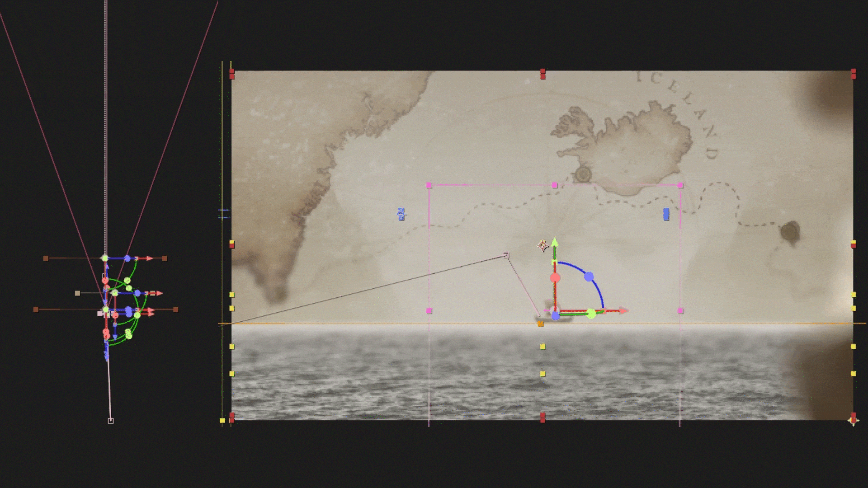Click the blue rotation dot on gizmo arc
The width and height of the screenshot is (868, 488).
coord(589,277)
